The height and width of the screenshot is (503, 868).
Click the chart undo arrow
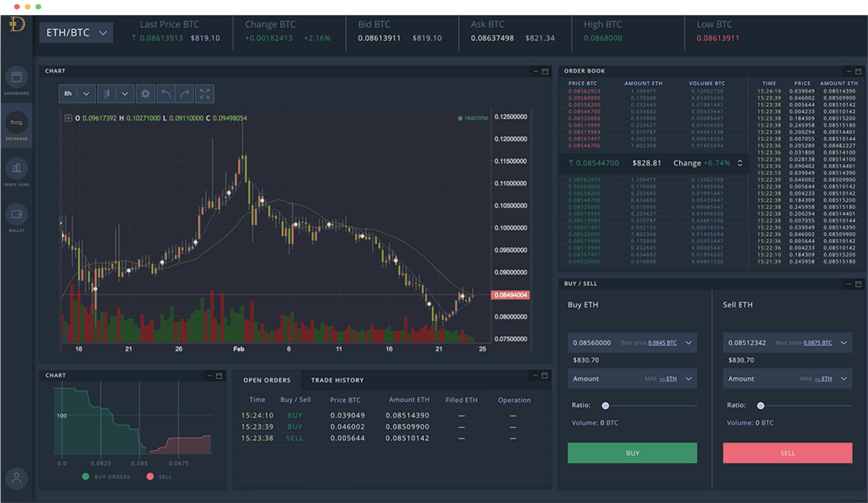click(x=165, y=94)
